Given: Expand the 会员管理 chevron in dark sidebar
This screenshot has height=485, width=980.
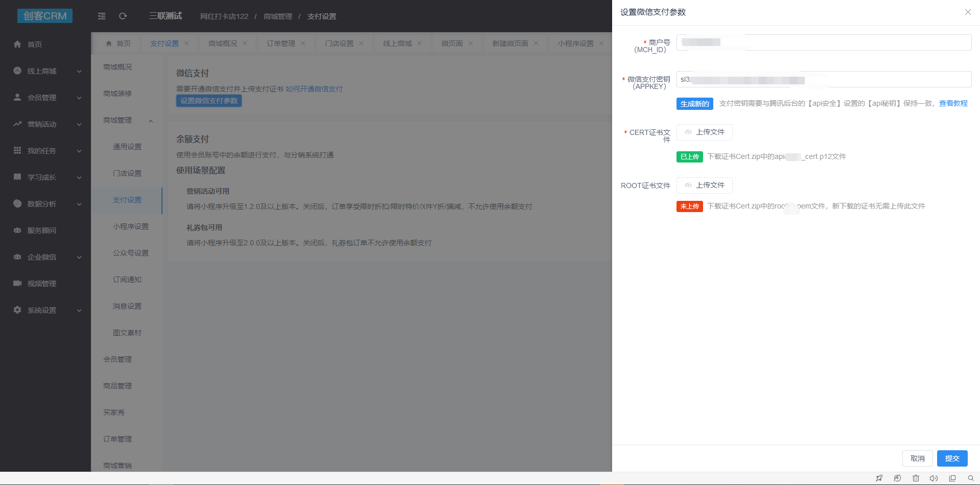Looking at the screenshot, I should [x=79, y=98].
